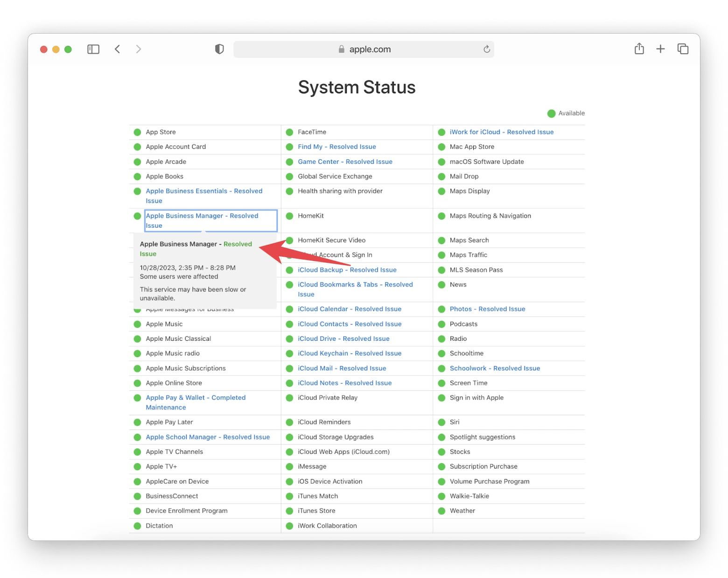Show the tab overview icon
This screenshot has width=728, height=578.
[683, 49]
